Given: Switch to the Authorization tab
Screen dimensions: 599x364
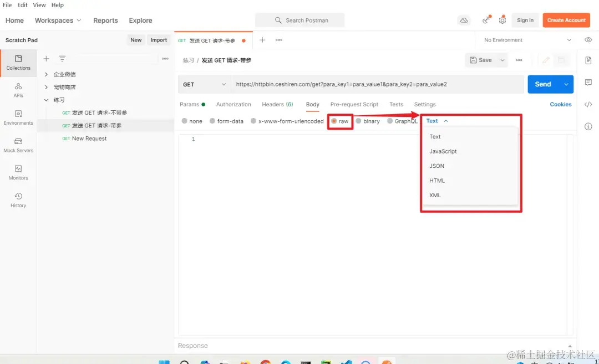Looking at the screenshot, I should click(x=233, y=104).
